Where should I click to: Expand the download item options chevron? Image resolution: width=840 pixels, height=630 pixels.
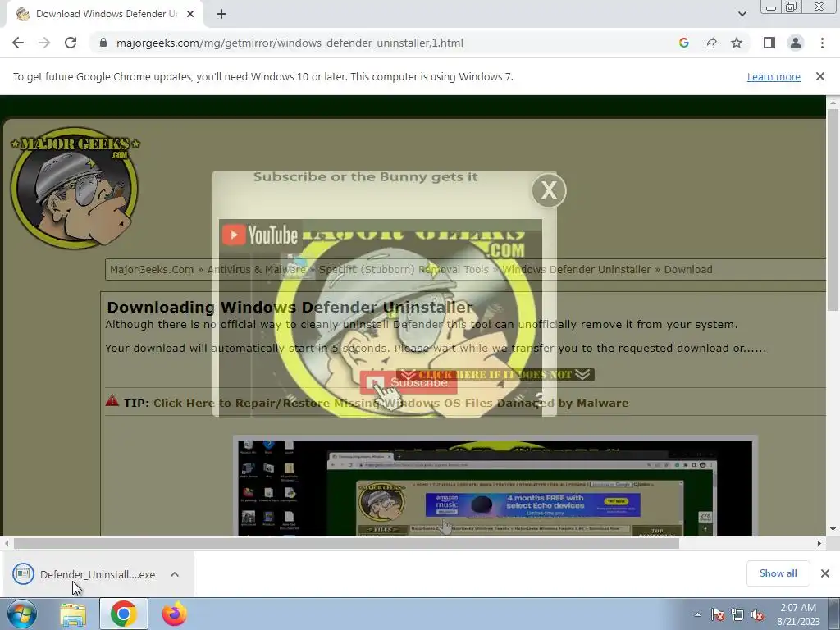point(175,574)
